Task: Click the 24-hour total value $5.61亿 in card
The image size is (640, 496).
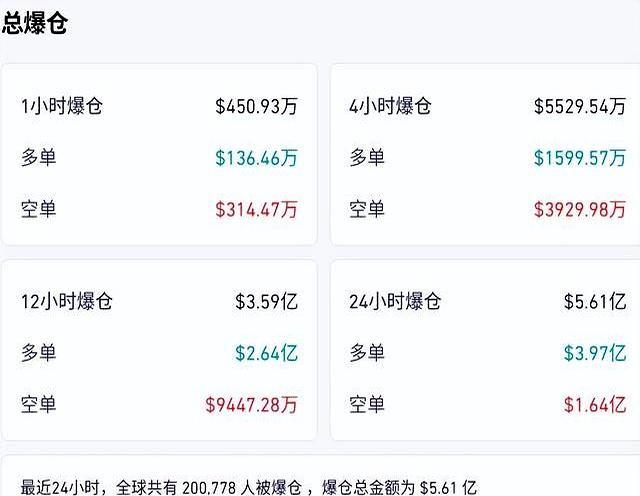Action: tap(594, 301)
